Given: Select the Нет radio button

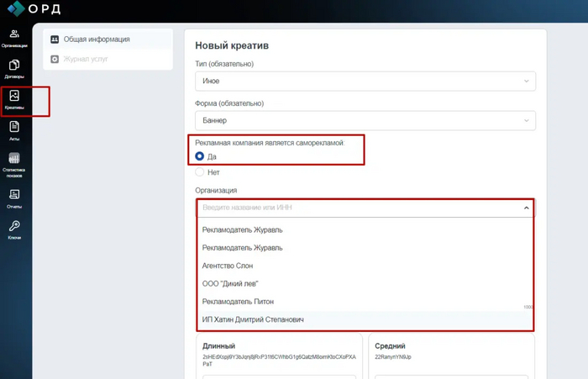Looking at the screenshot, I should click(200, 172).
